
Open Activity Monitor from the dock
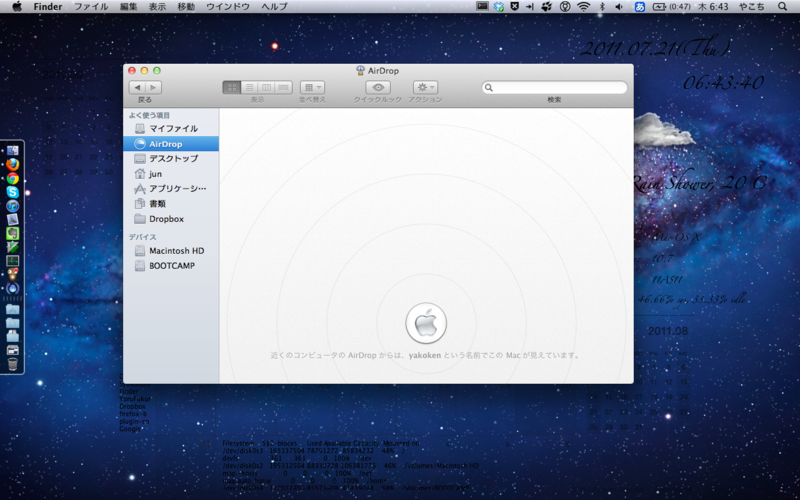click(x=13, y=261)
